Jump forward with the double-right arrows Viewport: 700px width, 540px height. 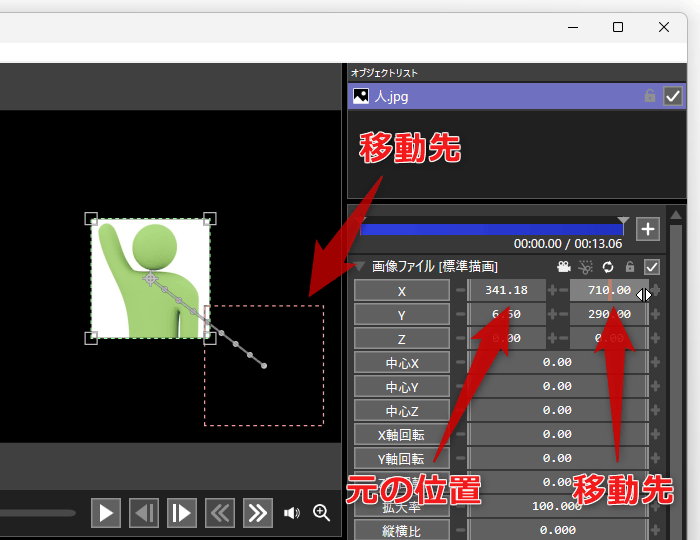(x=258, y=513)
